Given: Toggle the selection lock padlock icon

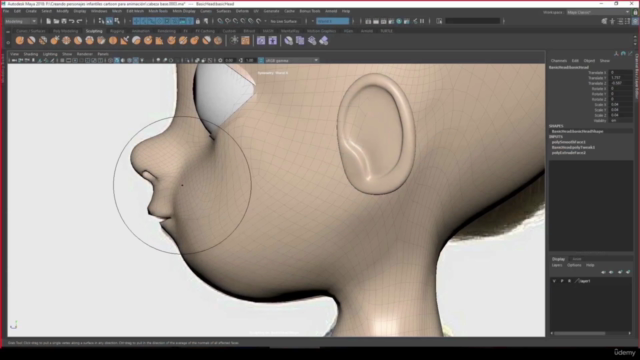Looking at the screenshot, I should 198,21.
